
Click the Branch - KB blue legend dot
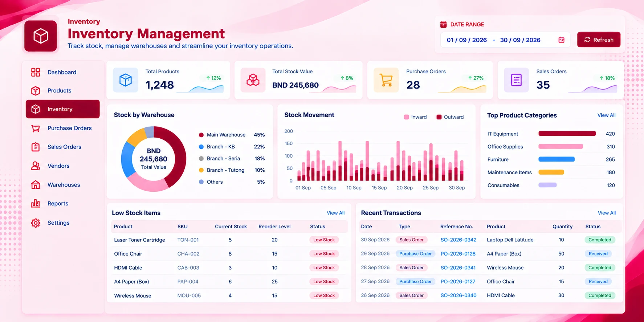201,147
